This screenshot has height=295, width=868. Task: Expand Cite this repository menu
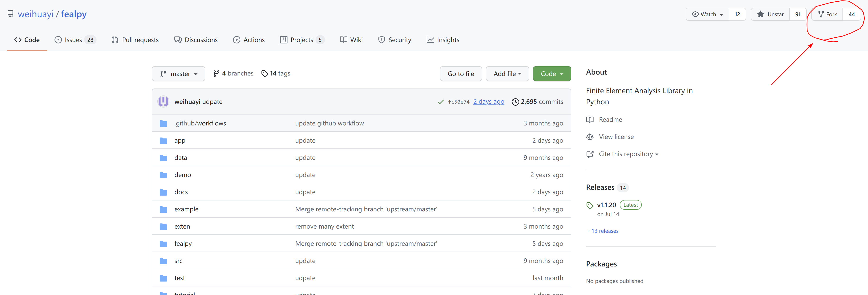[x=628, y=154]
